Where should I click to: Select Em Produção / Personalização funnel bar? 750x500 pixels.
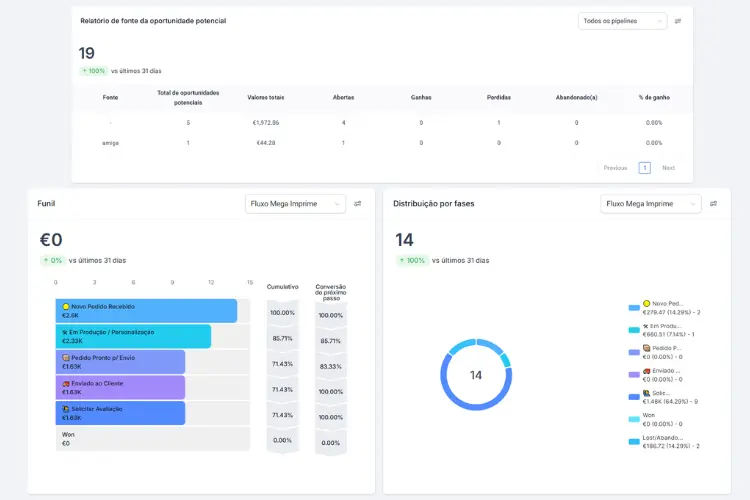(x=133, y=336)
